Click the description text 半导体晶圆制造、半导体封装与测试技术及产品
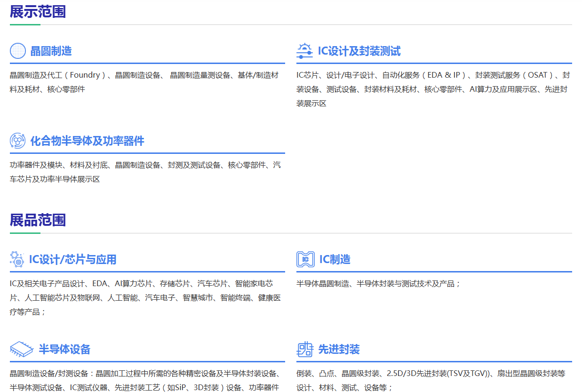This screenshot has height=392, width=582. [x=378, y=284]
